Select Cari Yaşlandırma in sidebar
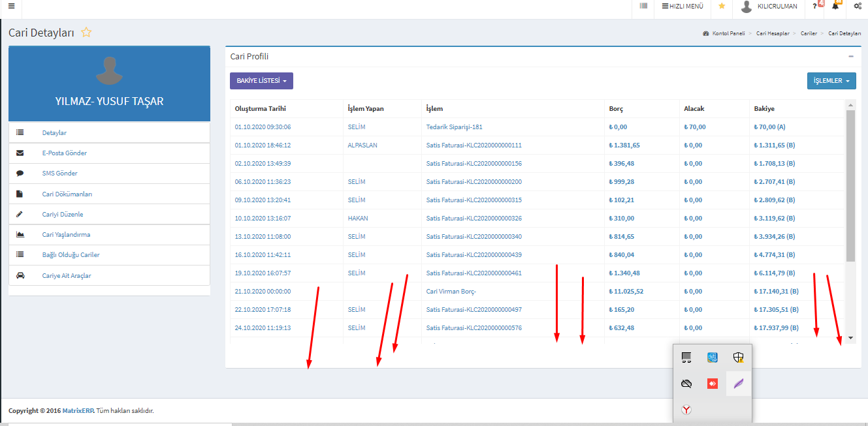Image resolution: width=868 pixels, height=426 pixels. click(66, 235)
